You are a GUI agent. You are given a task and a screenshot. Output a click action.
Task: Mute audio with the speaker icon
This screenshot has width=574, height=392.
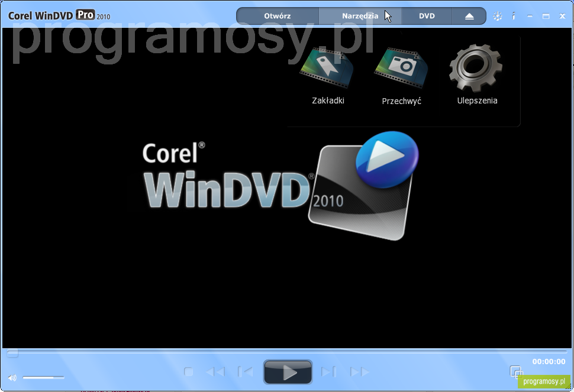[x=12, y=377]
